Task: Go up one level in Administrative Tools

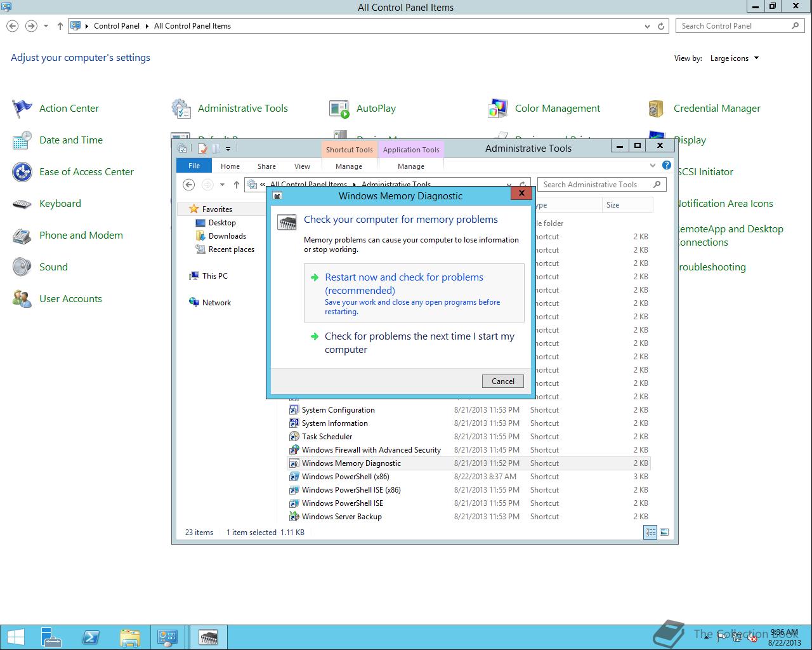Action: pyautogui.click(x=237, y=185)
